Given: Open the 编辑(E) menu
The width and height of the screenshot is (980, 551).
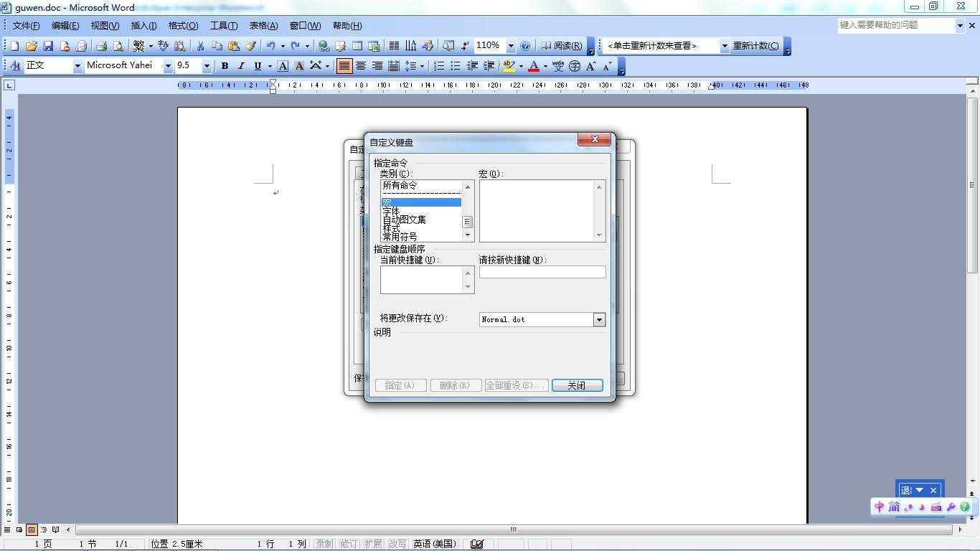Looking at the screenshot, I should coord(65,26).
